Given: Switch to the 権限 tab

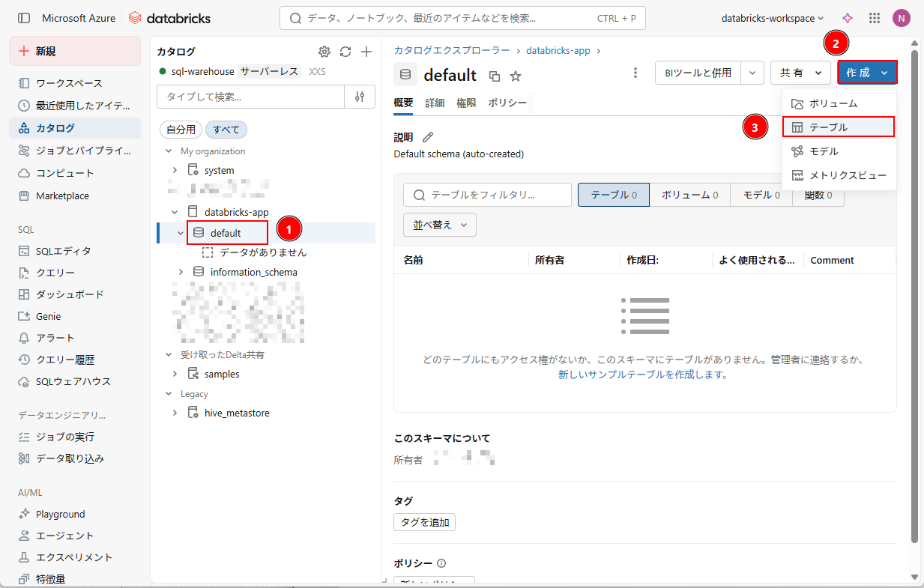Looking at the screenshot, I should point(466,103).
